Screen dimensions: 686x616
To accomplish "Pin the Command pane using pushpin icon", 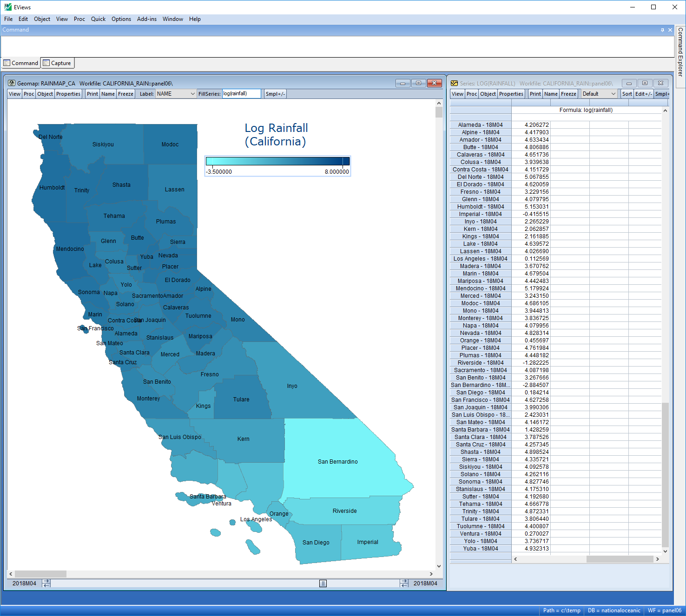I will coord(662,30).
